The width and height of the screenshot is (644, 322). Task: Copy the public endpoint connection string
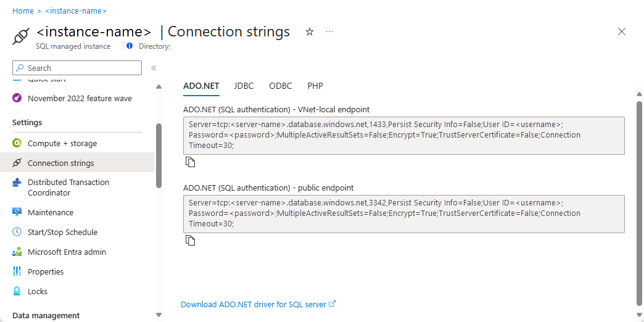coord(191,241)
